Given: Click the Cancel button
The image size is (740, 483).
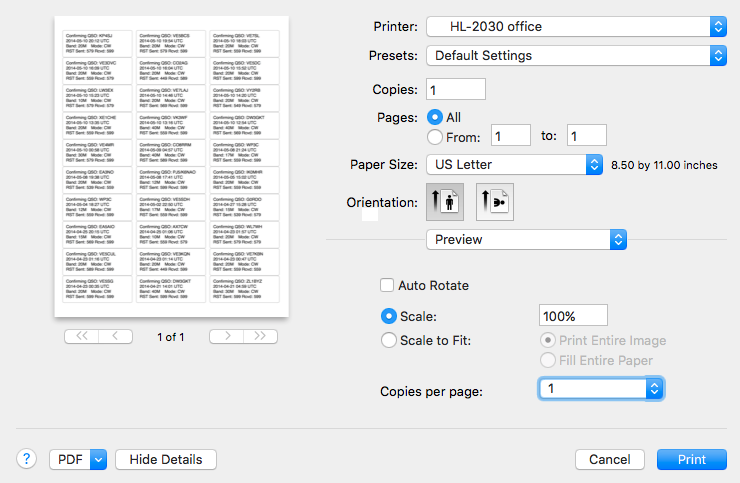Looking at the screenshot, I should (610, 459).
